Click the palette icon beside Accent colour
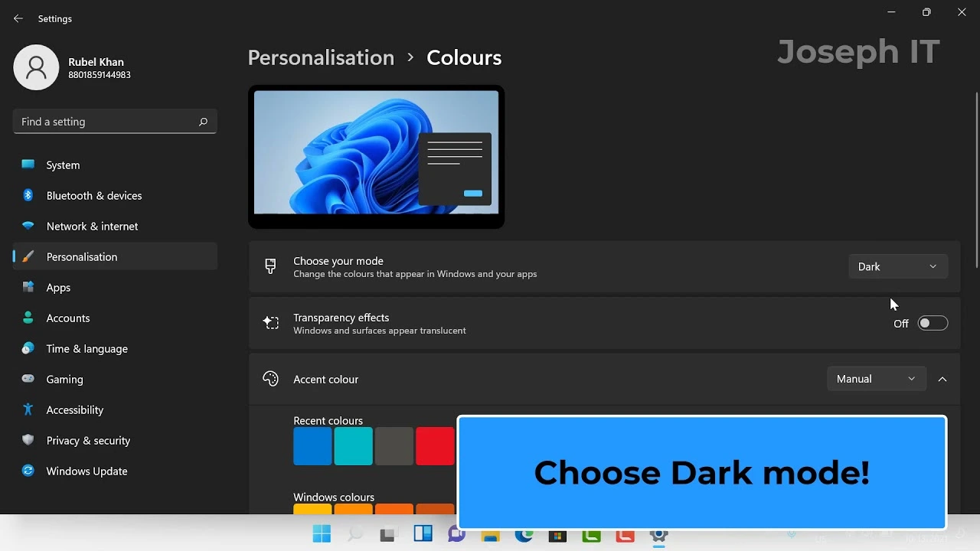 click(x=270, y=379)
